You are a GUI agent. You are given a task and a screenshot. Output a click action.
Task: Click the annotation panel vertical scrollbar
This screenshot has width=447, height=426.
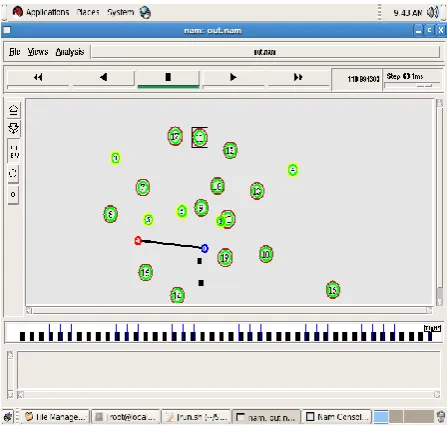tap(10, 374)
